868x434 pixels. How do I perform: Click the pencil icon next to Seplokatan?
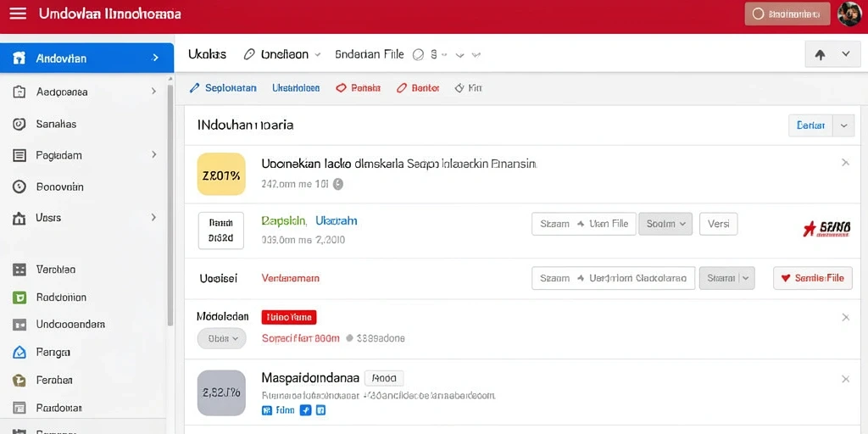[x=194, y=87]
